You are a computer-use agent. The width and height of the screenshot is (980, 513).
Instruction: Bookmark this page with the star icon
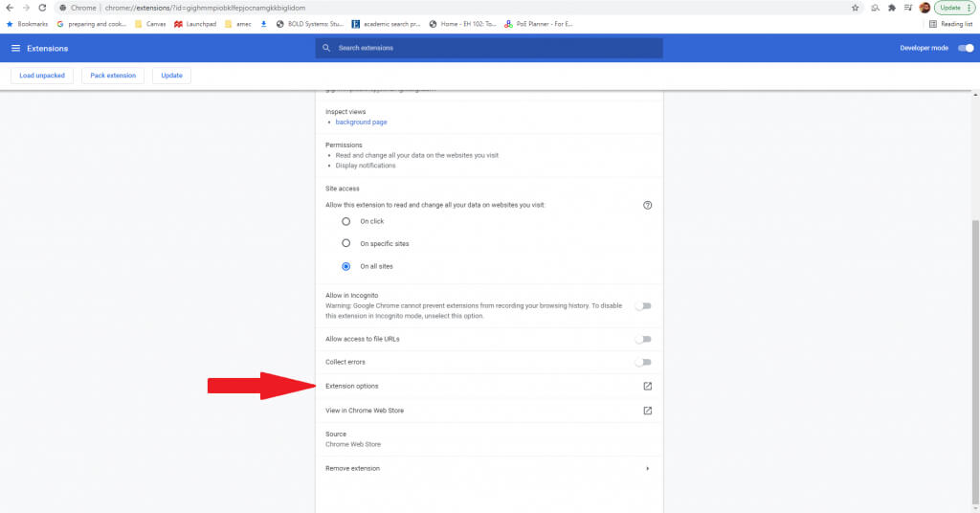(855, 8)
